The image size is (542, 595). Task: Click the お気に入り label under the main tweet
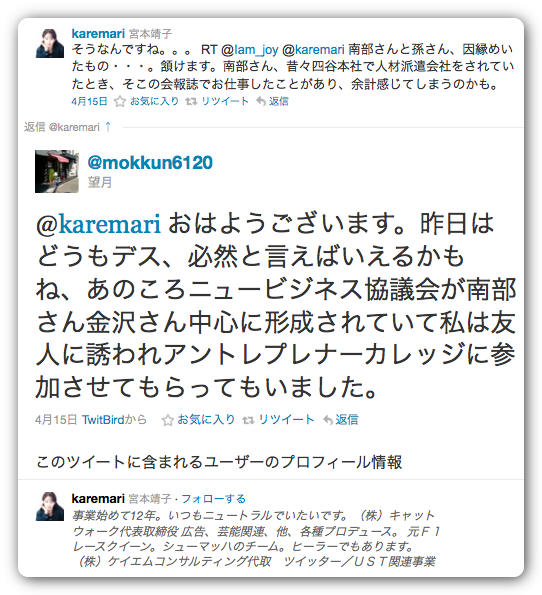click(206, 419)
